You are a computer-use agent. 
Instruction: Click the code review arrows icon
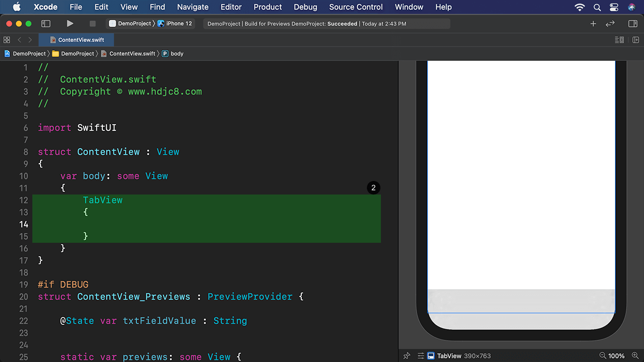click(610, 23)
